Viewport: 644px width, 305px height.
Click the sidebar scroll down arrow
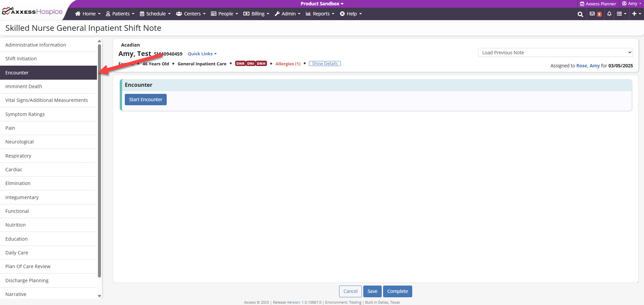[99, 296]
